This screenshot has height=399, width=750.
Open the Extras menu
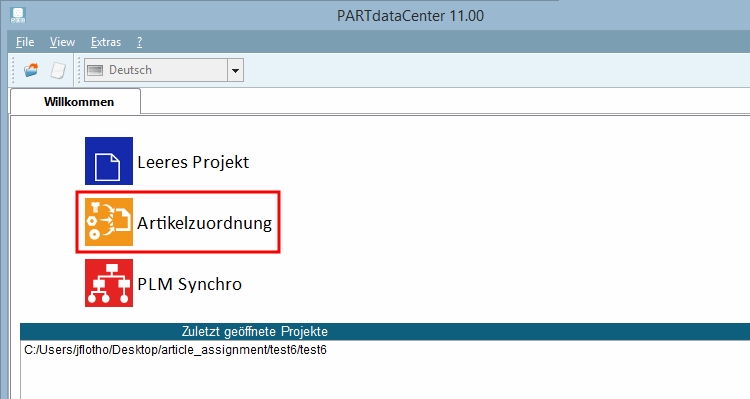(106, 42)
